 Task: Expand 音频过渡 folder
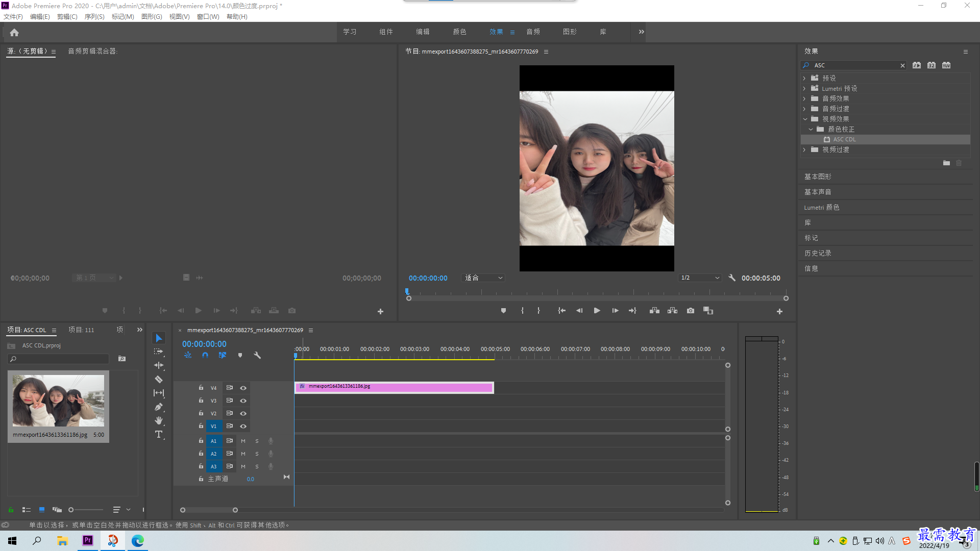(x=804, y=109)
